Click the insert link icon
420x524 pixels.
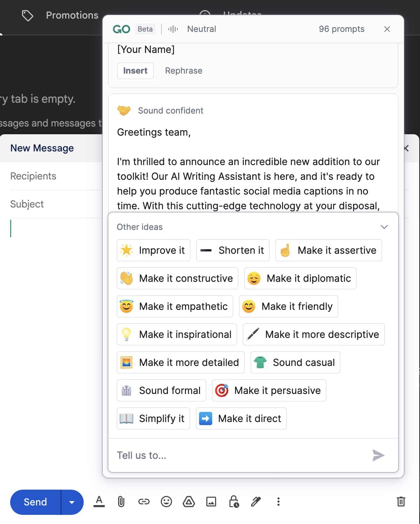tap(144, 502)
